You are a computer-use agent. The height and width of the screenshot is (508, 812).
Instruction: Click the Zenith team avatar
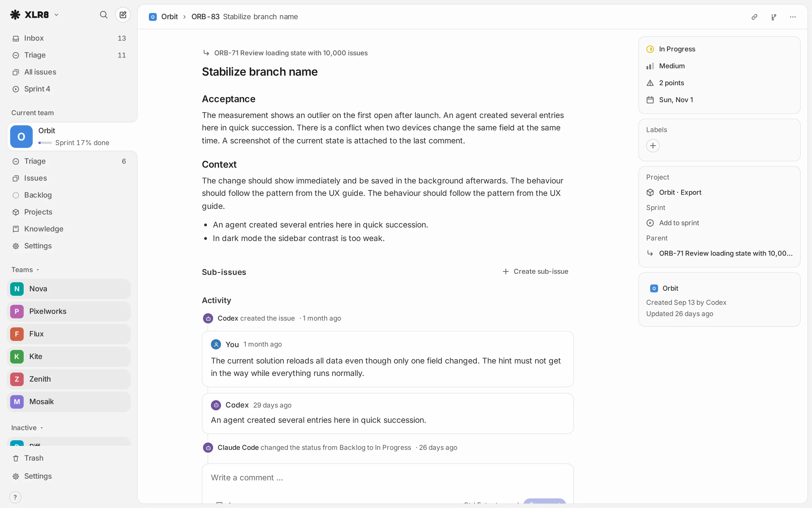point(17,379)
